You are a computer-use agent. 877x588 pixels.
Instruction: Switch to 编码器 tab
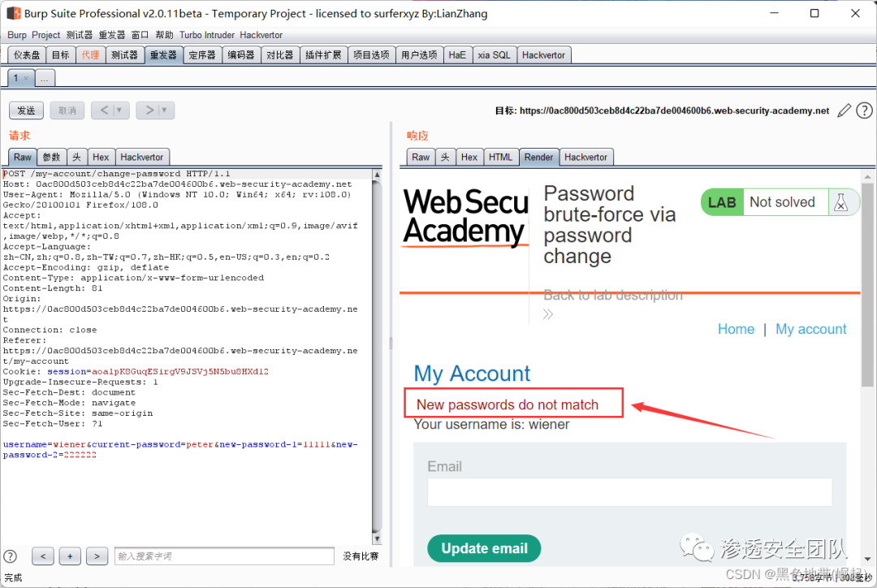point(241,55)
